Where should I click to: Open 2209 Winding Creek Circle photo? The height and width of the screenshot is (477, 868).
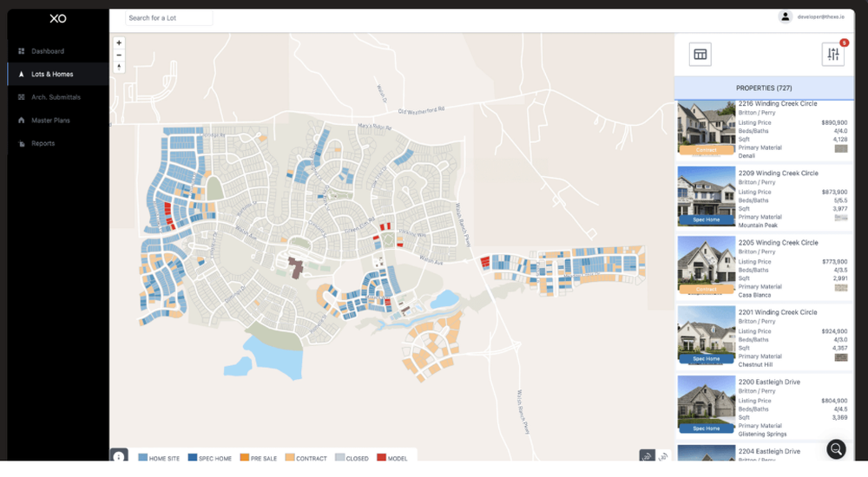pyautogui.click(x=707, y=197)
